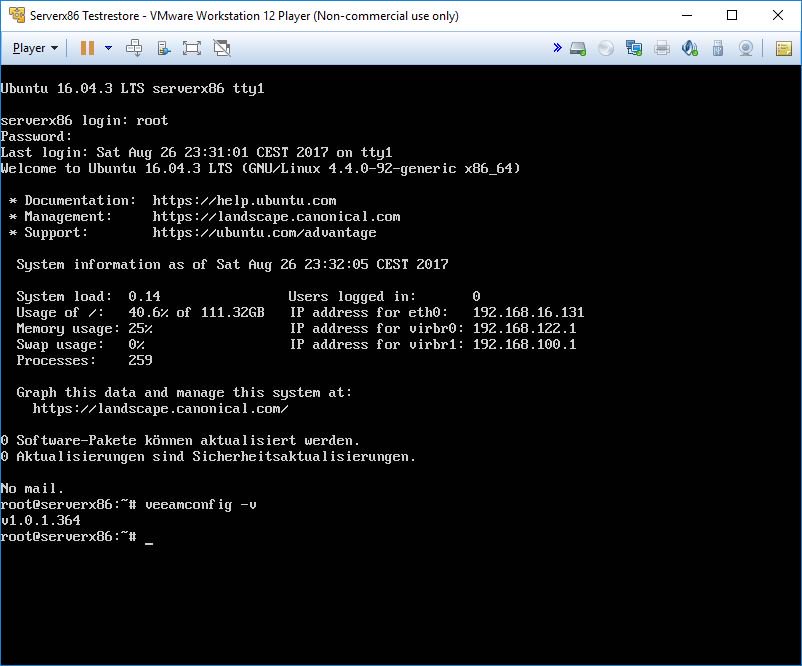
Task: Click the 'serverx86 login: root' line
Action: pos(84,121)
